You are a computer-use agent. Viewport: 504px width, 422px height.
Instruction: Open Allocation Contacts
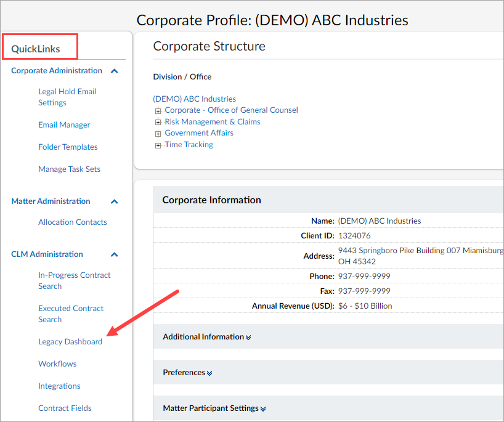(x=72, y=222)
